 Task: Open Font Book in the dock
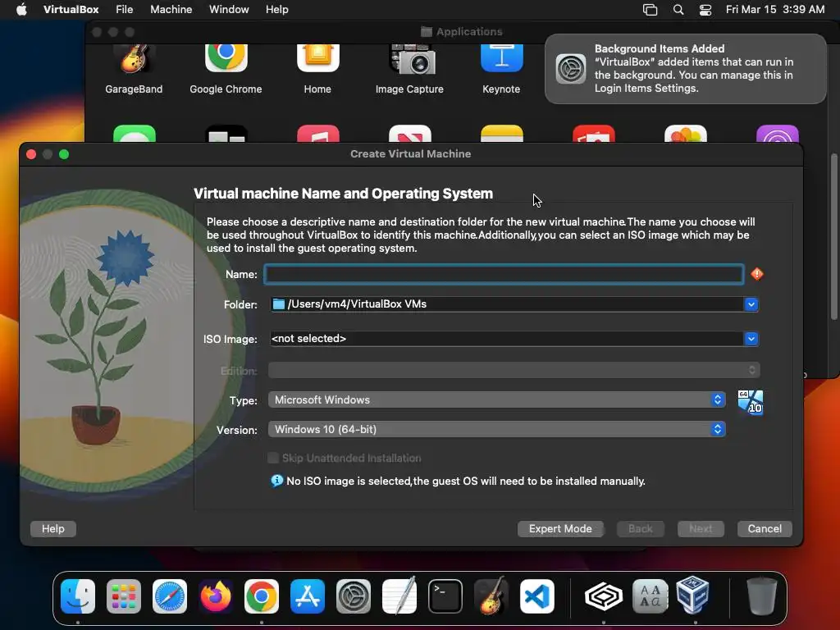[650, 596]
